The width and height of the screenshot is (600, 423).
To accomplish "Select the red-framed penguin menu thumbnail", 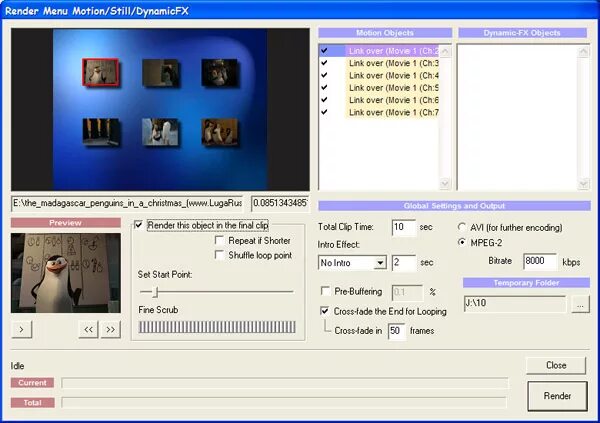I will (100, 72).
